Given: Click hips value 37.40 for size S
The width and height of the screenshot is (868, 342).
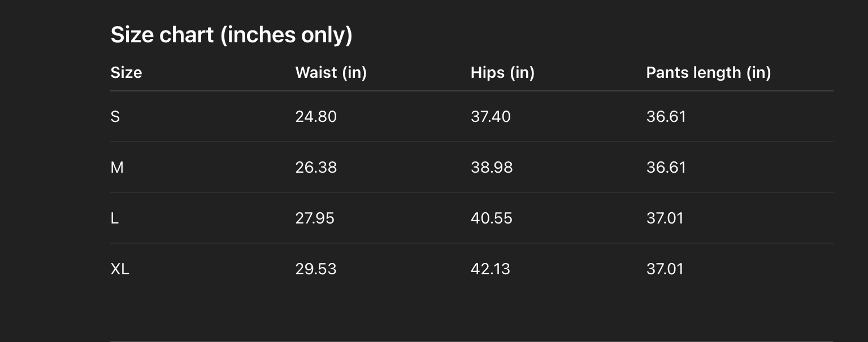Looking at the screenshot, I should pyautogui.click(x=491, y=117).
